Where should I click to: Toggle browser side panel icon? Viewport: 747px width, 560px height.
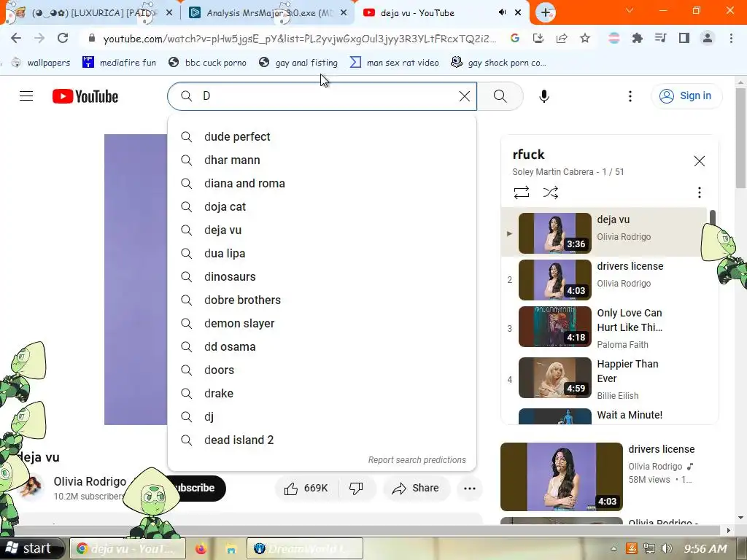coord(684,38)
